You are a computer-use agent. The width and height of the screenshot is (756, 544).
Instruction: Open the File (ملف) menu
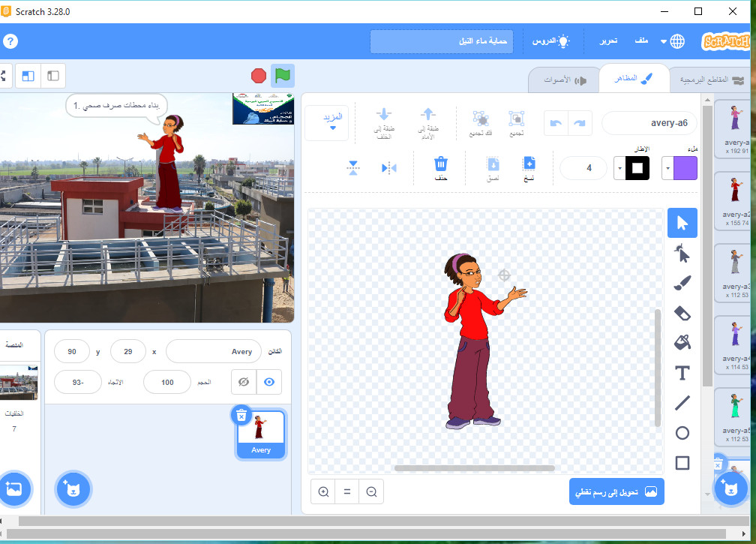pyautogui.click(x=641, y=41)
